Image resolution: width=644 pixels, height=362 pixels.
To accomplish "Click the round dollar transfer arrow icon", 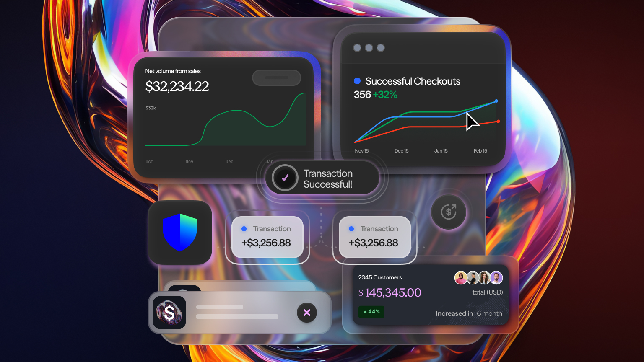I will coord(449,212).
